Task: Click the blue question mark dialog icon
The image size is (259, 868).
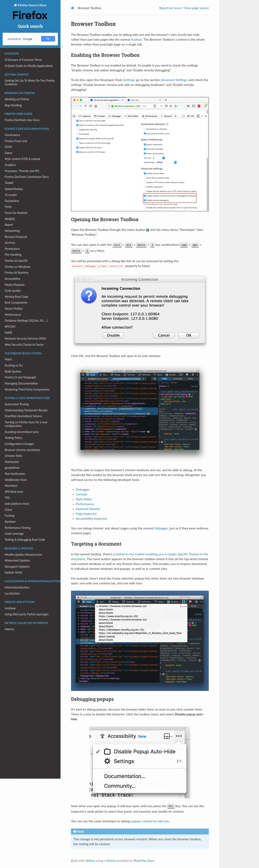Action: pos(89,296)
